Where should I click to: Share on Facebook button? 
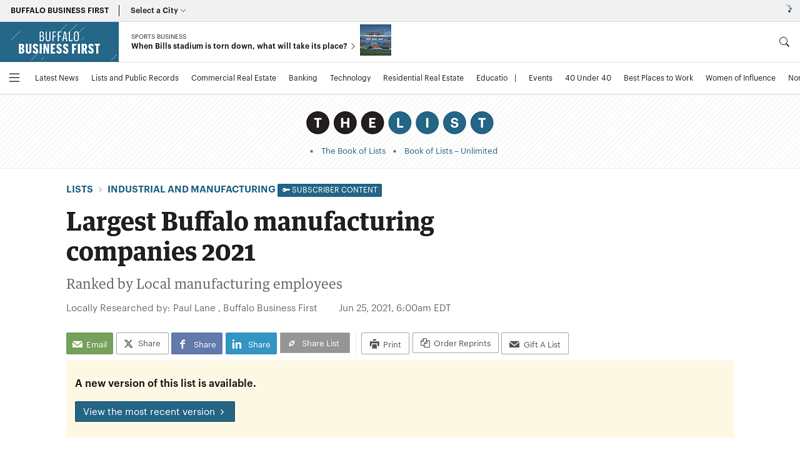click(197, 343)
